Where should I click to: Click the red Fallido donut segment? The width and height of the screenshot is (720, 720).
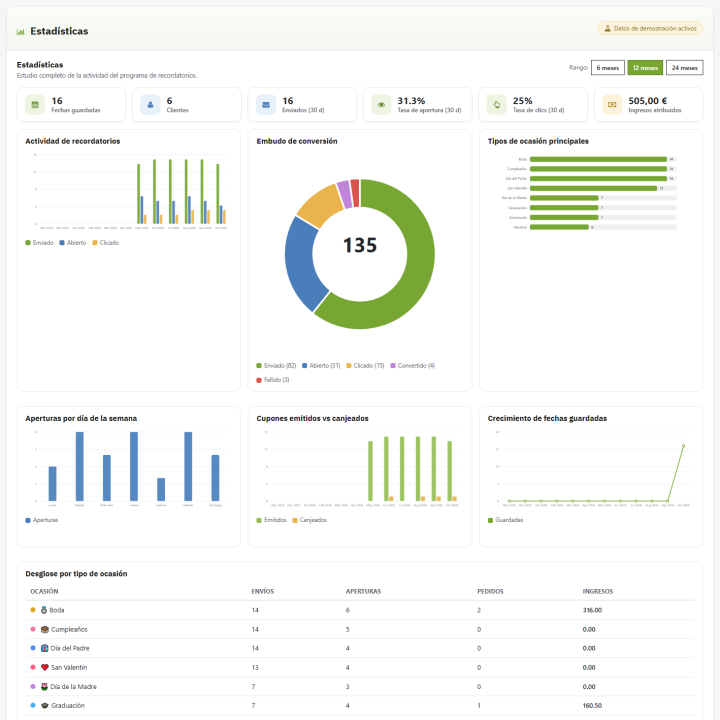tap(355, 193)
